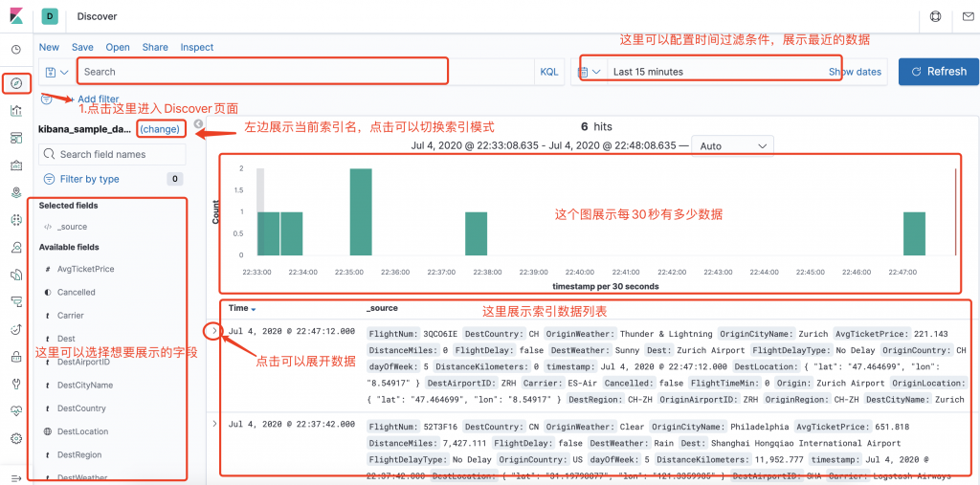Image resolution: width=980 pixels, height=485 pixels.
Task: Select the _source field
Action: click(72, 227)
